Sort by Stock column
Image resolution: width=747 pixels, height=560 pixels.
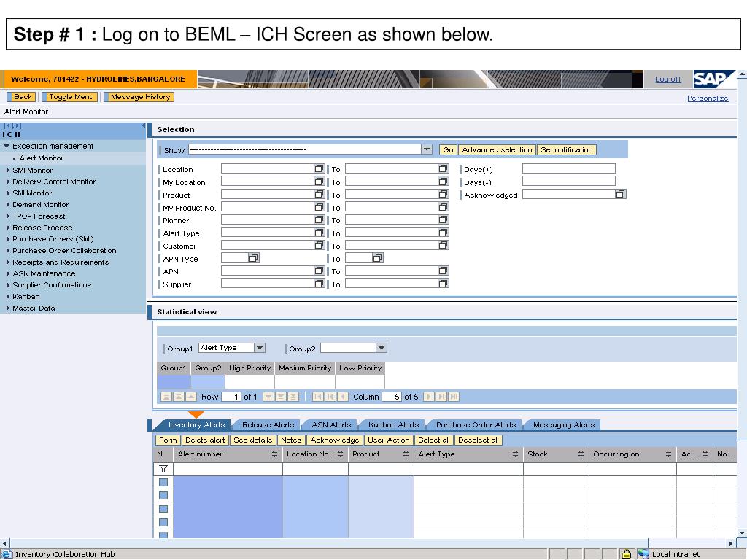tap(581, 454)
